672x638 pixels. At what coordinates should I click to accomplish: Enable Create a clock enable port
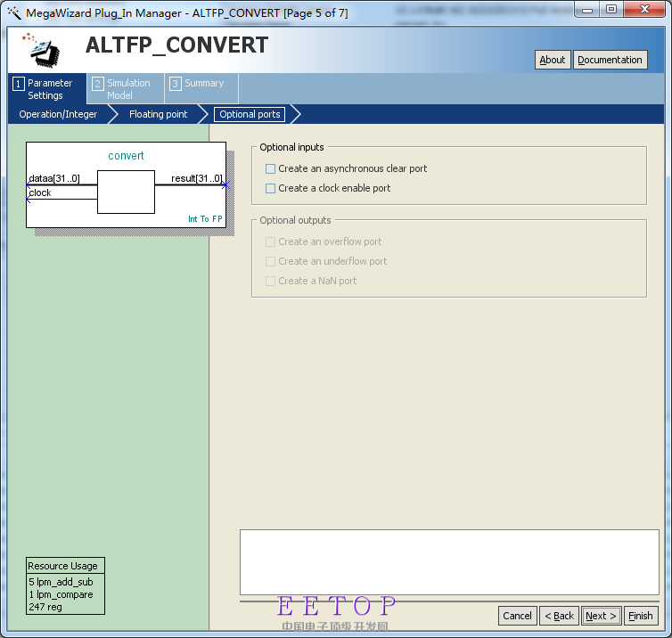pyautogui.click(x=270, y=189)
